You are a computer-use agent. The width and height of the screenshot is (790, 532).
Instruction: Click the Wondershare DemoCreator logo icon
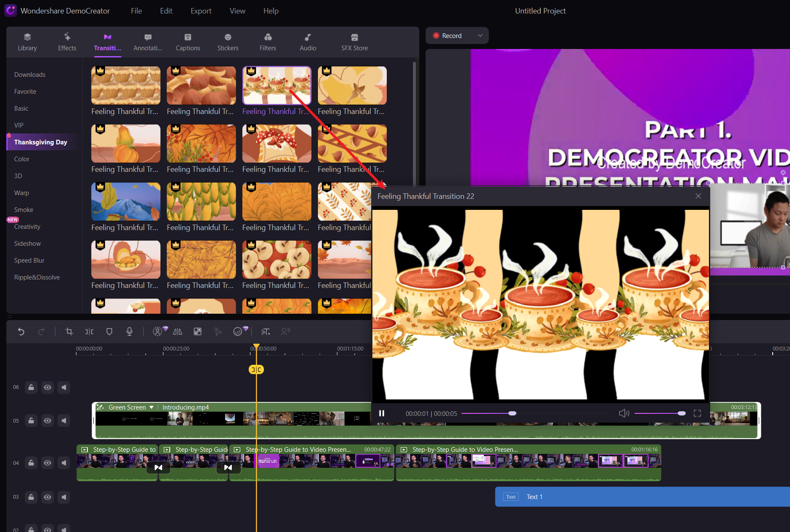coord(10,11)
